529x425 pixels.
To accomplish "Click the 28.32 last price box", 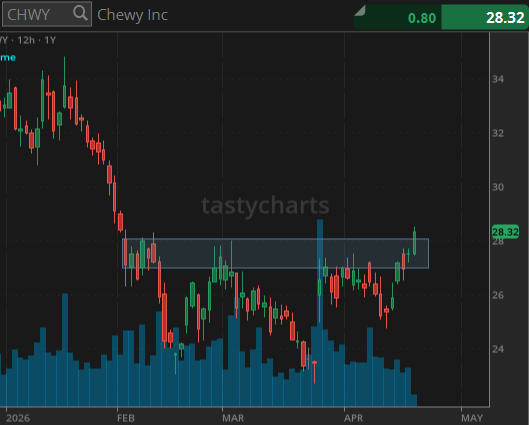I will 485,18.
